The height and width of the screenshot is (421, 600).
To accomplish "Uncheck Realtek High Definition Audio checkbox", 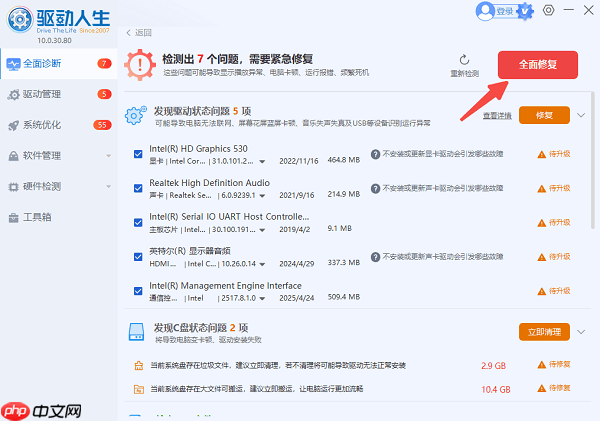I will tap(138, 188).
